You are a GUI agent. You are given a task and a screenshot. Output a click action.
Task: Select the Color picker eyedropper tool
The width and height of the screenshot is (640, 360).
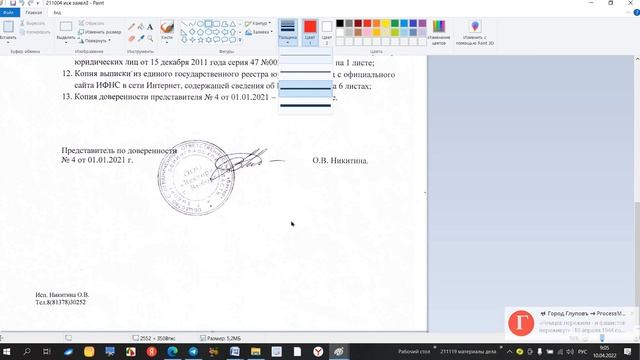[141, 39]
